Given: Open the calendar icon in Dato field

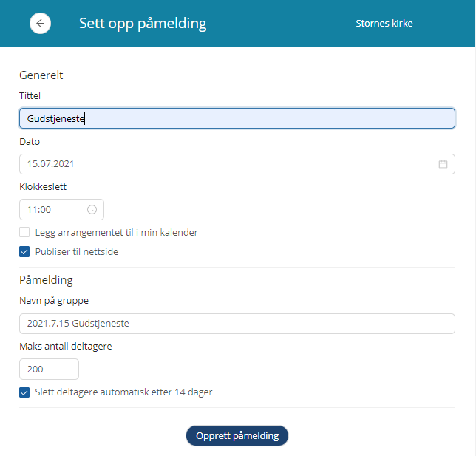Looking at the screenshot, I should [x=443, y=164].
